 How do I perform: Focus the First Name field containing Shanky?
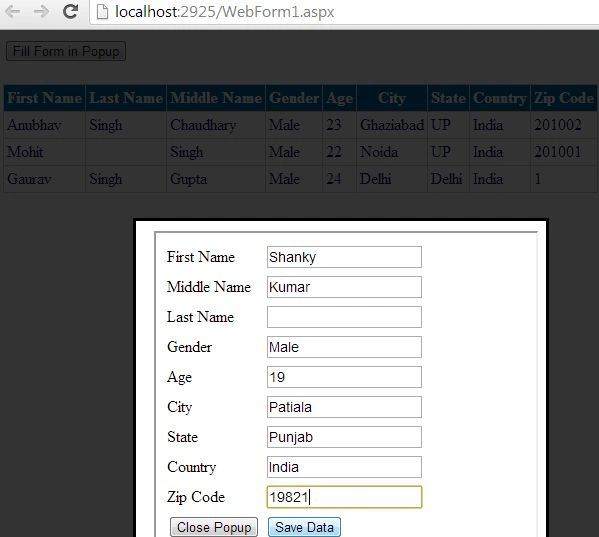pos(344,257)
